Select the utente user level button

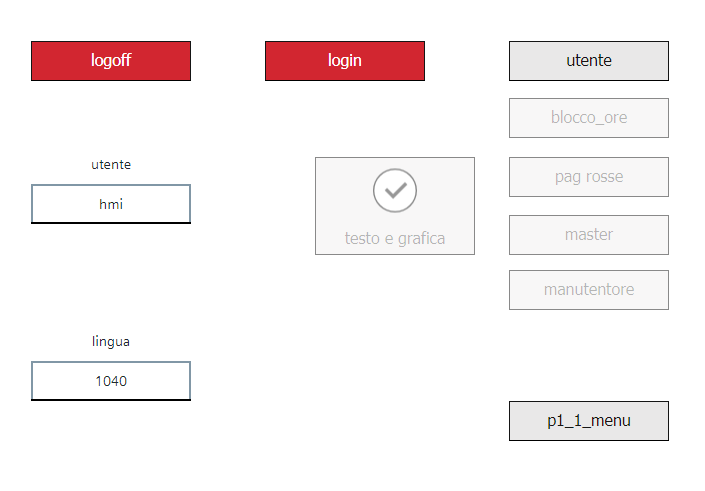tap(588, 61)
